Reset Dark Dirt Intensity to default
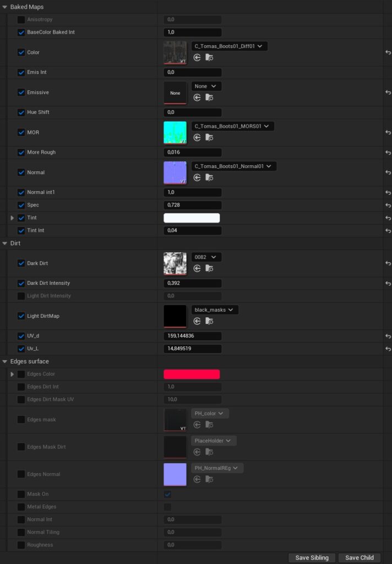Screen dimensions: 392x564 pyautogui.click(x=388, y=284)
